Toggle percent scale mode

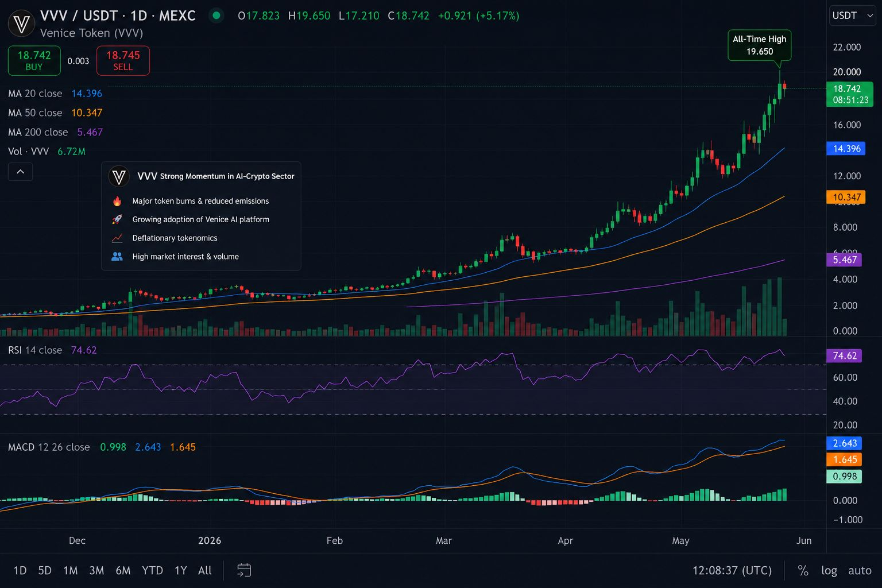click(x=803, y=571)
